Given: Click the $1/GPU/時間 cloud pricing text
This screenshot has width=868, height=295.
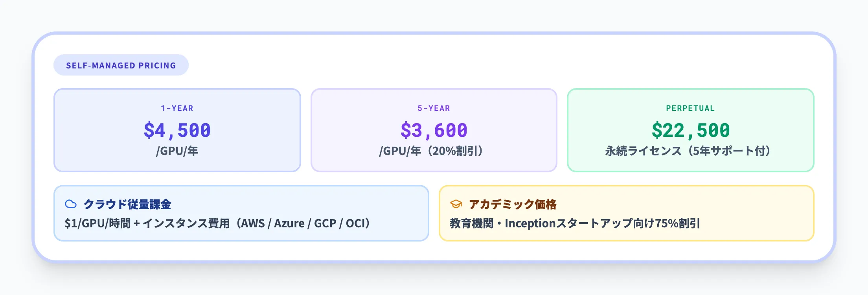Looking at the screenshot, I should coord(97,223).
